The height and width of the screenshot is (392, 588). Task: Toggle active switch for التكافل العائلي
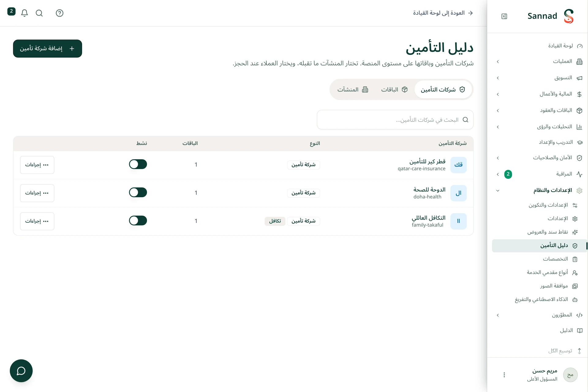(138, 221)
